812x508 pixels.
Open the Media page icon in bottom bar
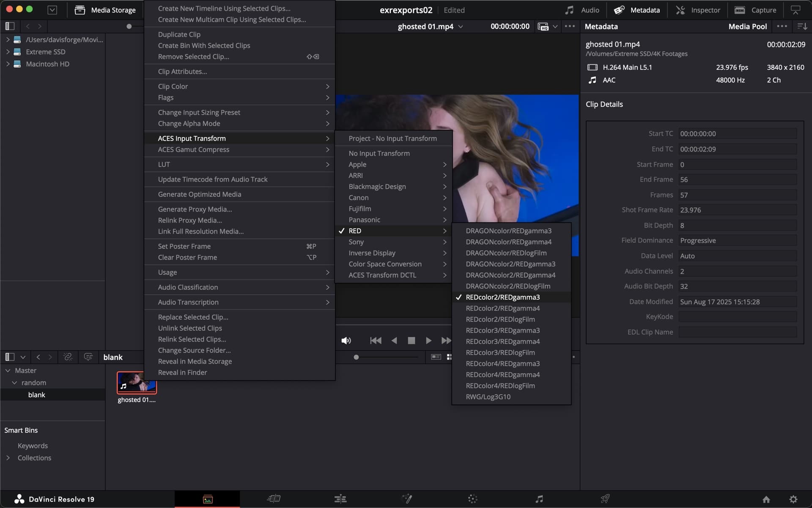click(x=207, y=499)
